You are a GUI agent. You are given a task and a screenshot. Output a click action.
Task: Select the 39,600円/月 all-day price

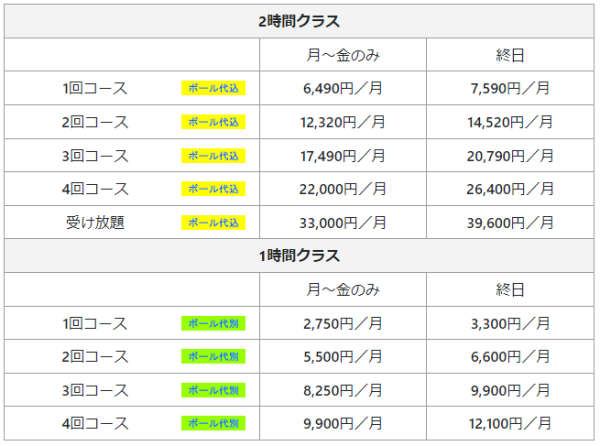(x=510, y=222)
